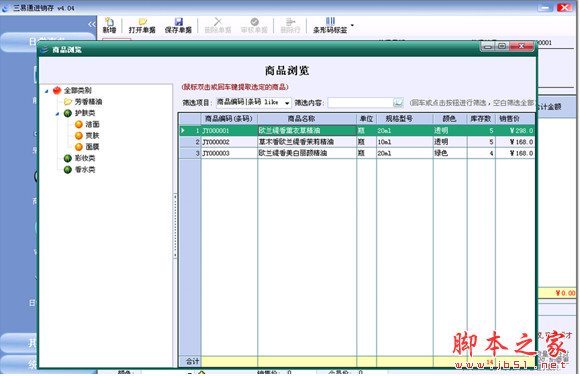Image resolution: width=580 pixels, height=376 pixels.
Task: Click the 筛选内容 input field
Action: [360, 103]
